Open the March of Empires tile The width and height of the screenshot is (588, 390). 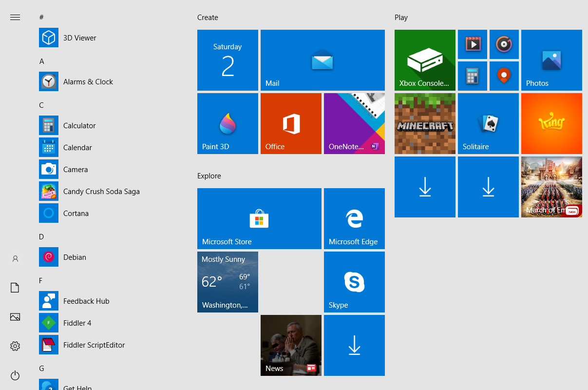coord(551,187)
